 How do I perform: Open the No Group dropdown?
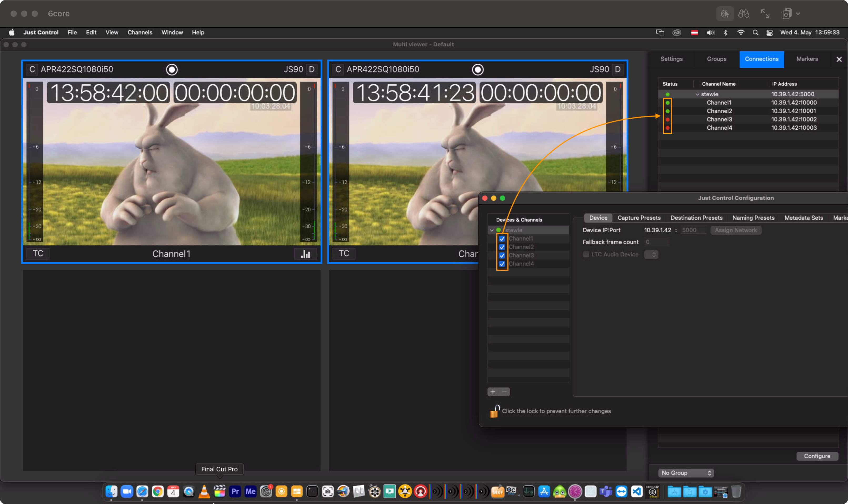pos(686,473)
